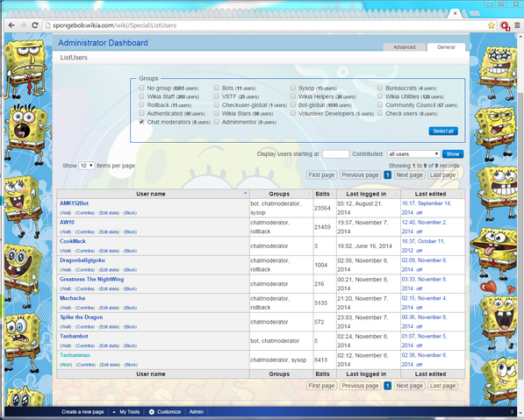
Task: Check the Bots group checkbox
Action: click(217, 88)
